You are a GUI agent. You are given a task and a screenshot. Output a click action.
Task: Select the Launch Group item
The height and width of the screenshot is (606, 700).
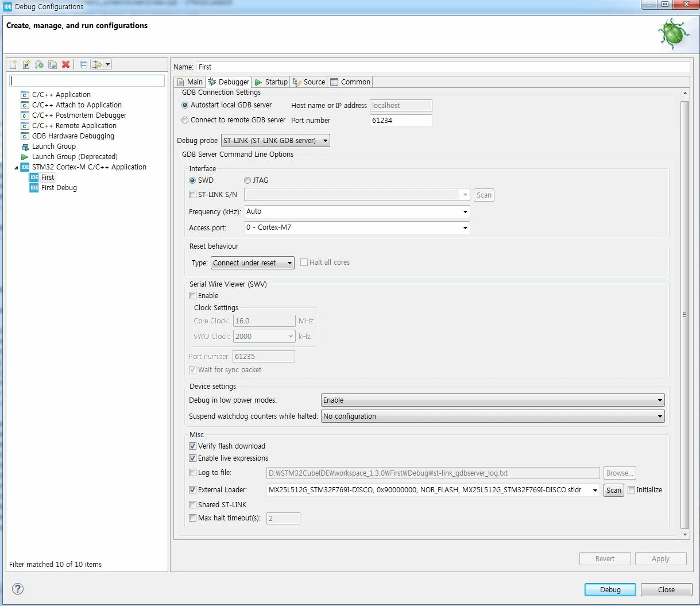pyautogui.click(x=53, y=146)
